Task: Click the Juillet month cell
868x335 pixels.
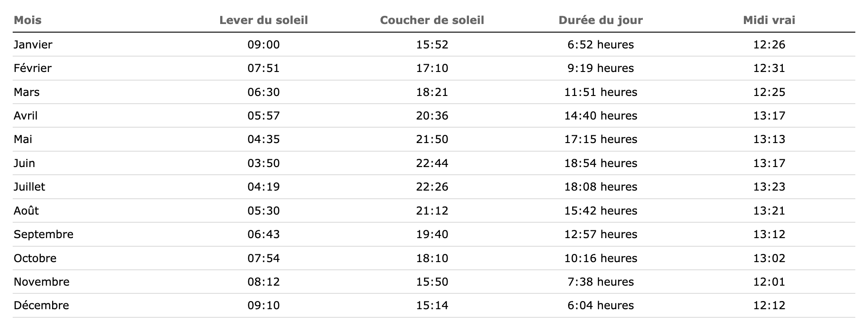Action: pyautogui.click(x=29, y=187)
